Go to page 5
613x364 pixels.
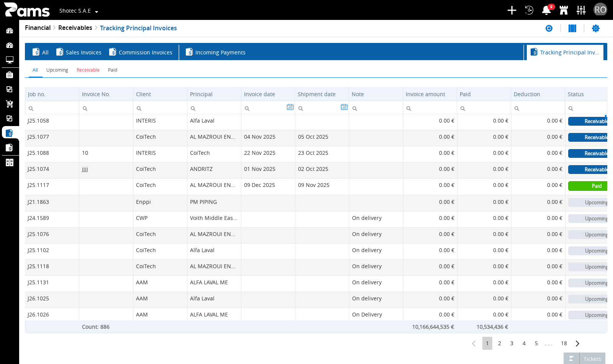click(x=536, y=343)
